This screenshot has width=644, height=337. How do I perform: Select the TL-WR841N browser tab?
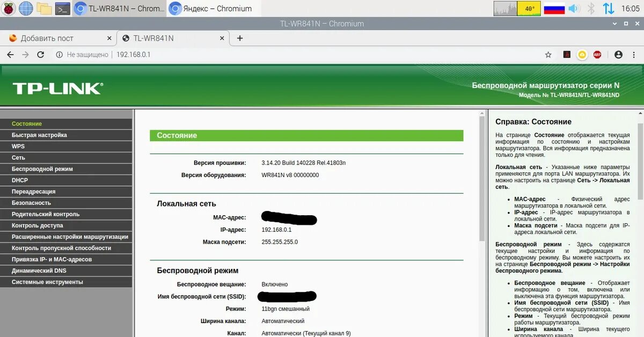point(173,38)
